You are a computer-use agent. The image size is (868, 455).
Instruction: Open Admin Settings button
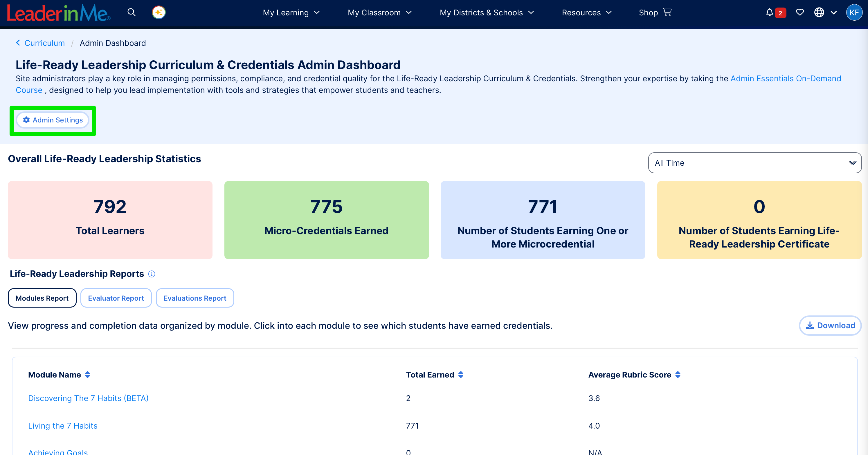pos(53,120)
